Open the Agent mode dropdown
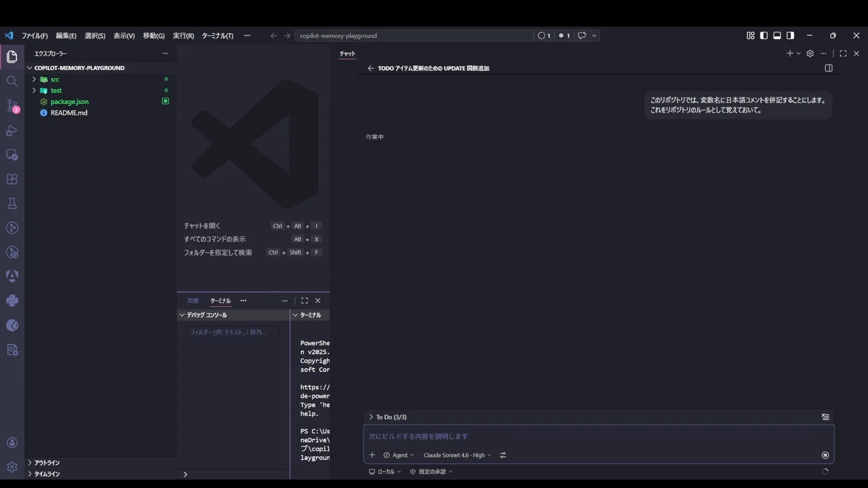This screenshot has width=868, height=488. [x=399, y=455]
